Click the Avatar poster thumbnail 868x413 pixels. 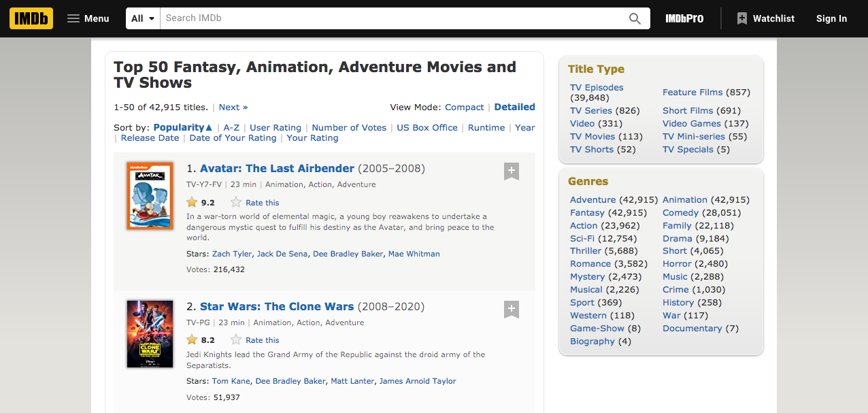pyautogui.click(x=150, y=196)
